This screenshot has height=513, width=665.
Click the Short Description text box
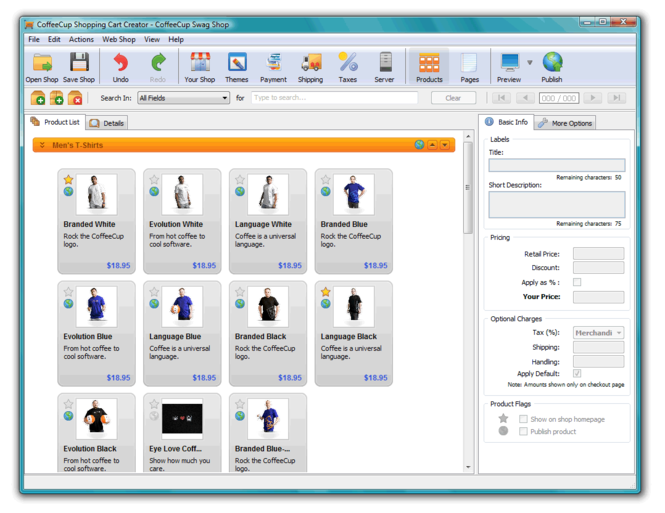tap(556, 205)
